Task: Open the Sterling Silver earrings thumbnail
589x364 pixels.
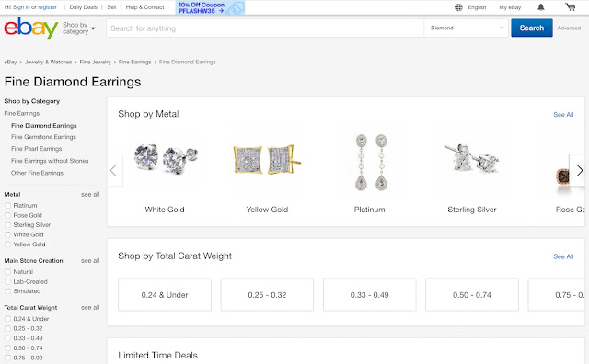Action: point(472,158)
